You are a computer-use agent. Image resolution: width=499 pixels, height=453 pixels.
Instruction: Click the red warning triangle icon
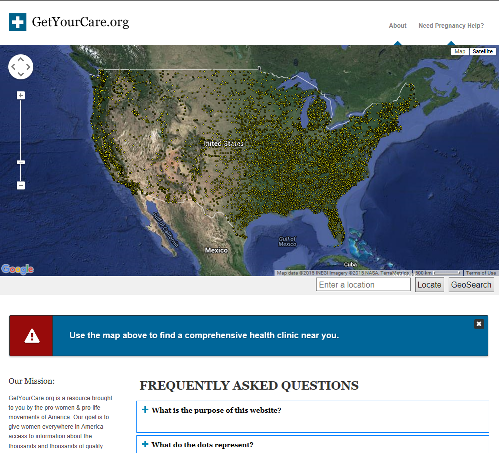click(32, 336)
